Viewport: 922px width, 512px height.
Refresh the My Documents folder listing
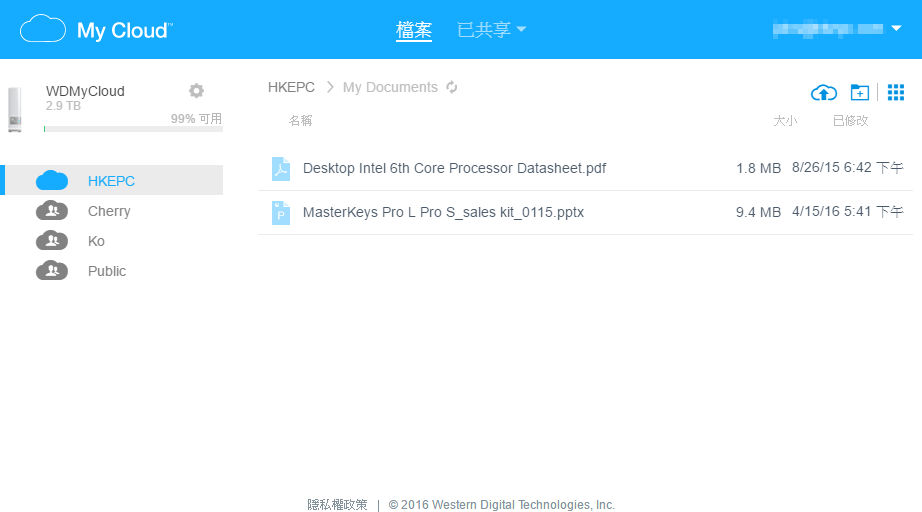[x=452, y=87]
